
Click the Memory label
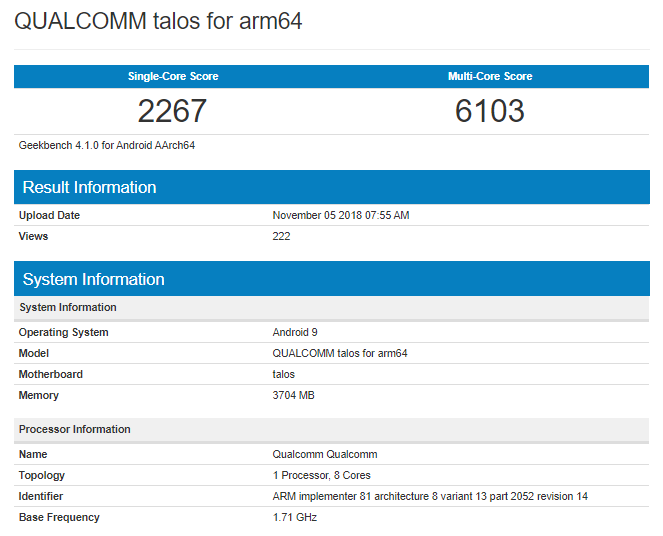[38, 396]
